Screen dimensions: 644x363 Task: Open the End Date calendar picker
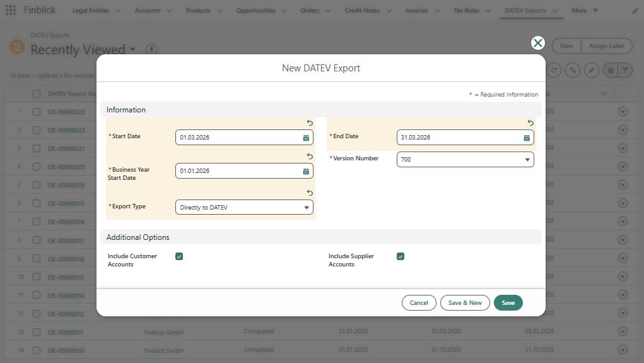pos(527,138)
